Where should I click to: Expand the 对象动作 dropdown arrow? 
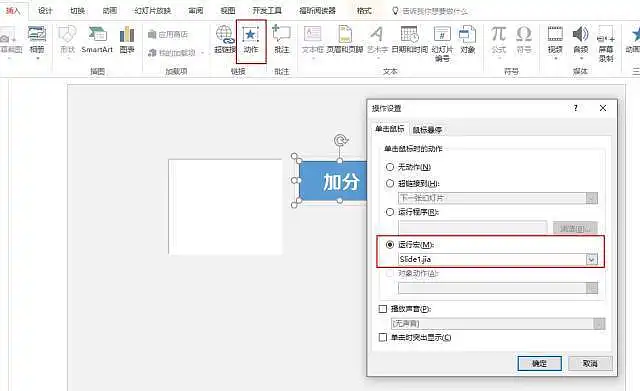(x=592, y=288)
